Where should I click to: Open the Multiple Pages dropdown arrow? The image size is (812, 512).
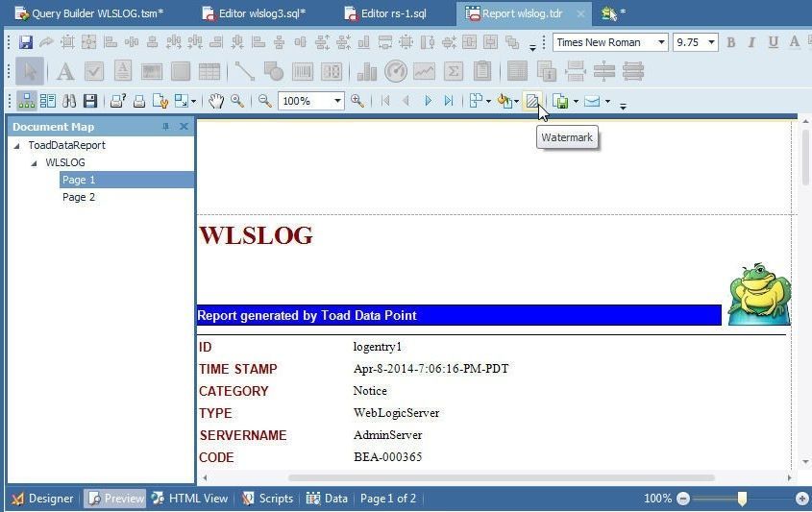pyautogui.click(x=488, y=101)
